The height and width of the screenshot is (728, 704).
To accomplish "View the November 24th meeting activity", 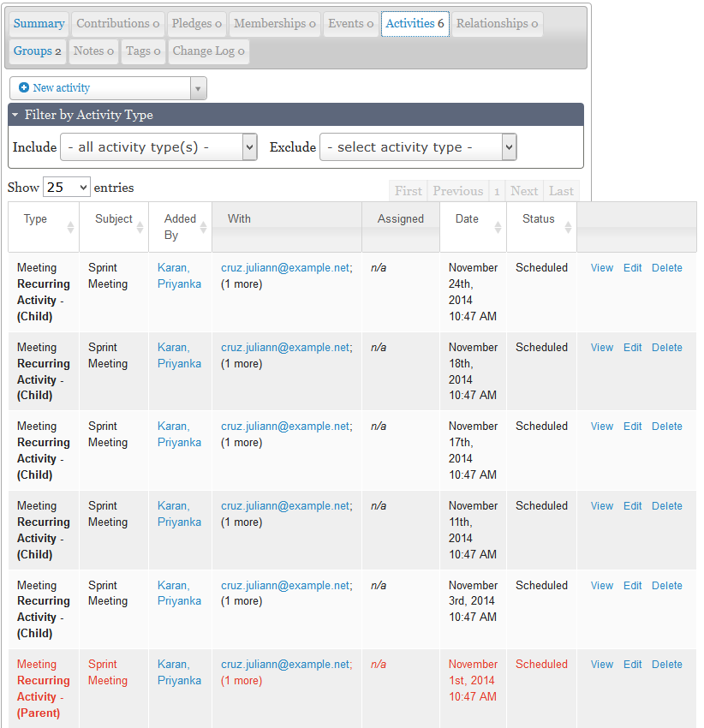I will click(x=602, y=268).
